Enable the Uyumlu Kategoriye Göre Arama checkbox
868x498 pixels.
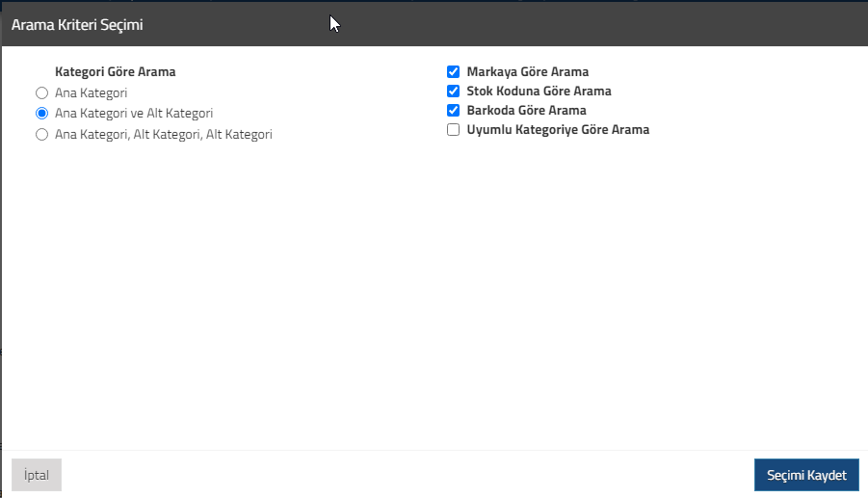tap(453, 129)
